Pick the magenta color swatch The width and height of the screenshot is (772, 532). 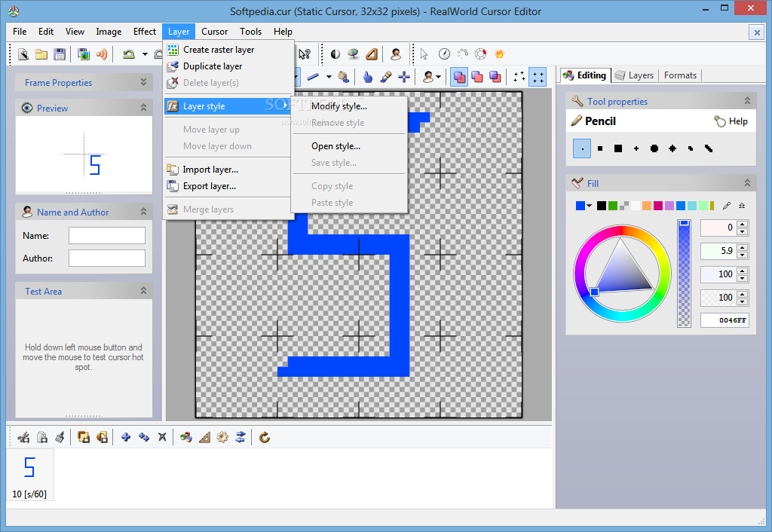[658, 206]
